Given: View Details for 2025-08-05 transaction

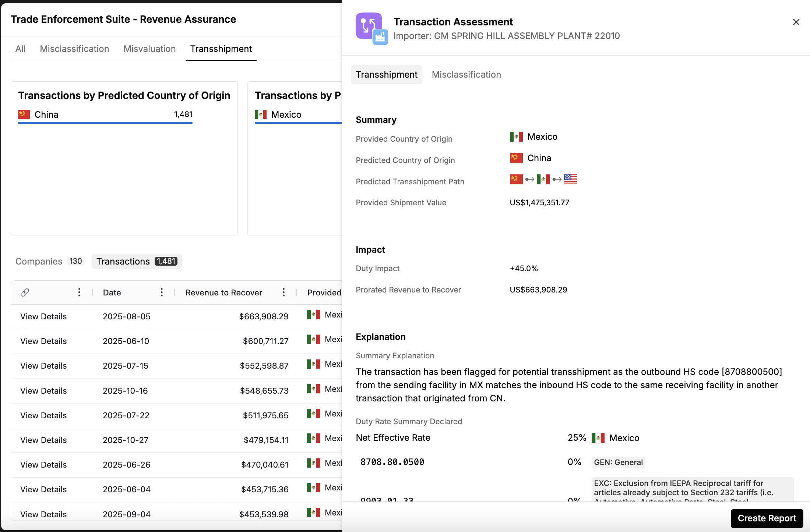Looking at the screenshot, I should (43, 316).
